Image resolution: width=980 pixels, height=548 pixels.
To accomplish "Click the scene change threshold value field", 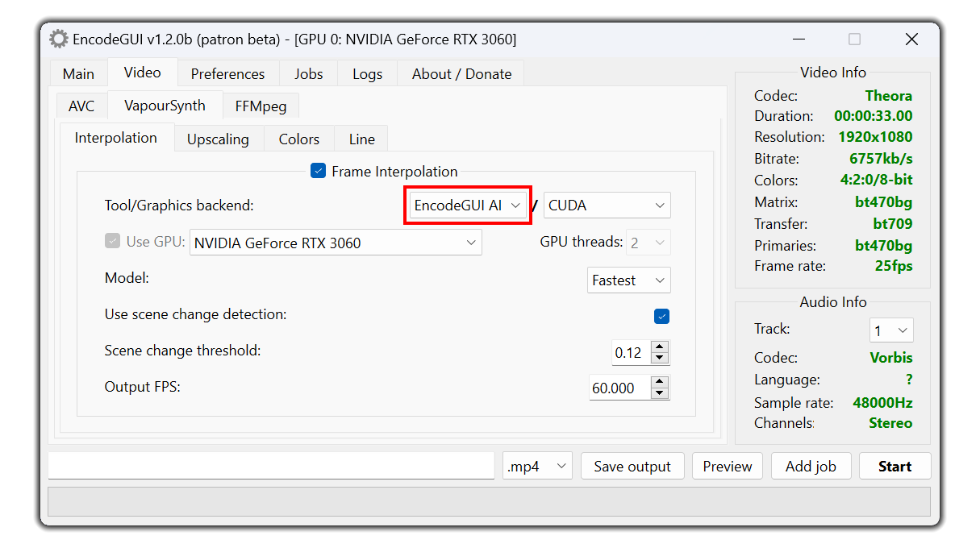I will 631,353.
